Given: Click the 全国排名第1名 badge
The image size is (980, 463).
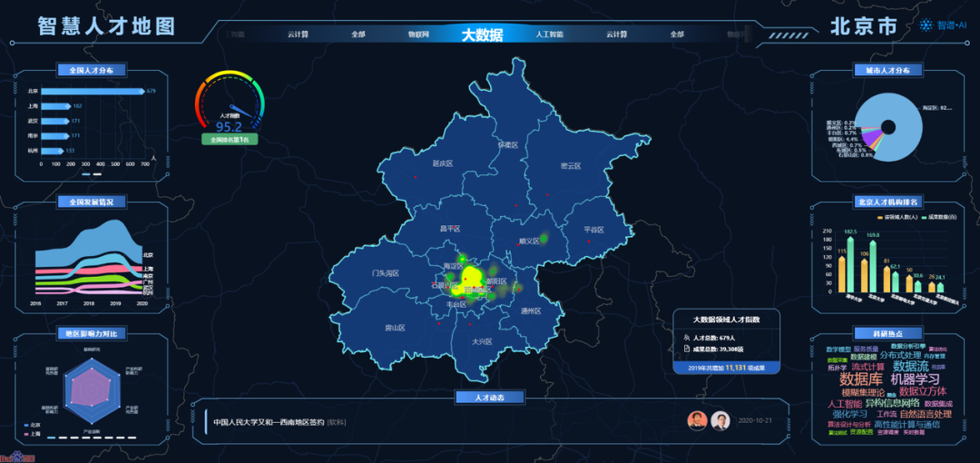Looking at the screenshot, I should [230, 140].
